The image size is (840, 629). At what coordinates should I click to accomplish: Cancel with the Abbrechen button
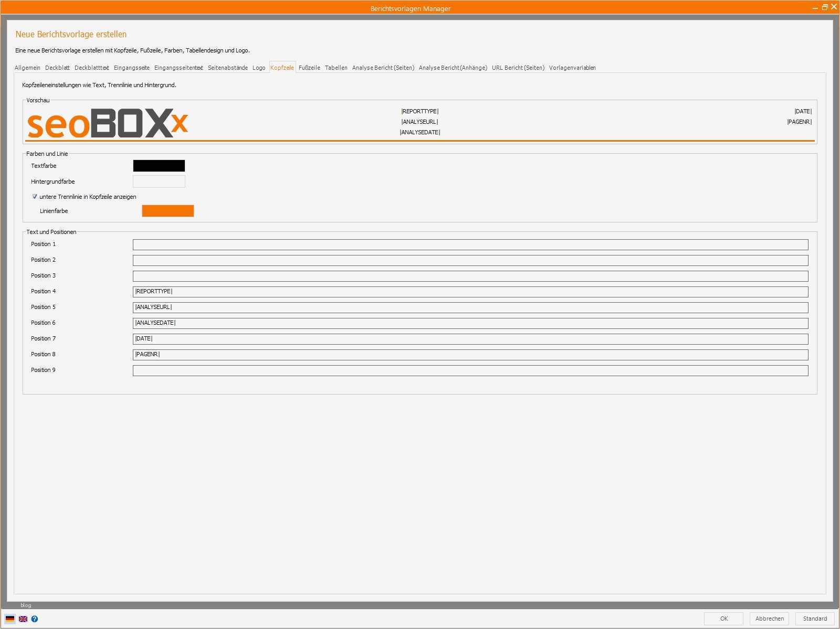(769, 619)
